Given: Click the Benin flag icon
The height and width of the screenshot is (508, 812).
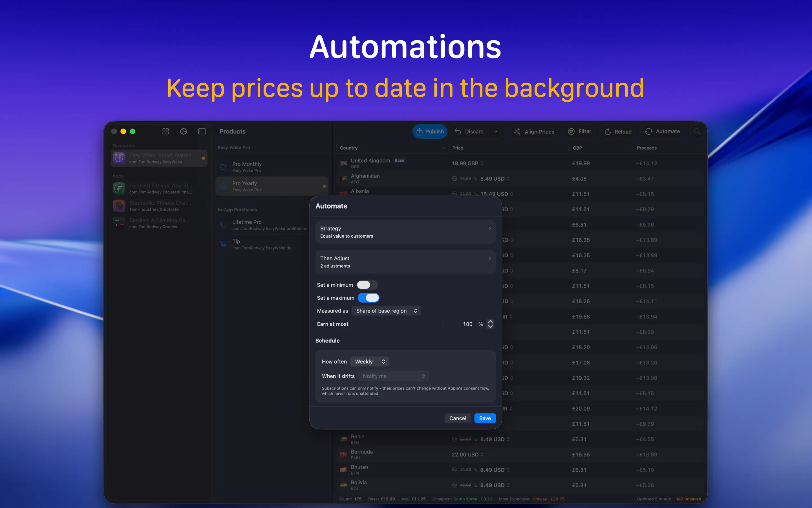Looking at the screenshot, I should click(x=343, y=439).
